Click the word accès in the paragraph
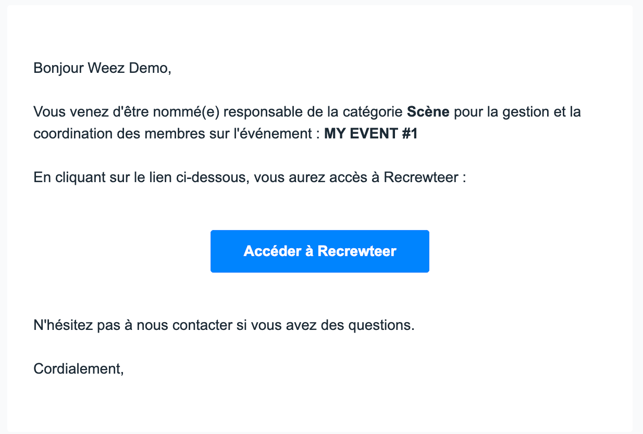The width and height of the screenshot is (643, 434). (344, 177)
